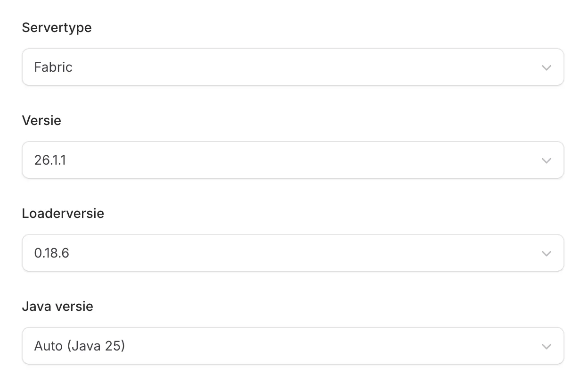The width and height of the screenshot is (588, 384).
Task: Click the Java versie label
Action: (57, 306)
